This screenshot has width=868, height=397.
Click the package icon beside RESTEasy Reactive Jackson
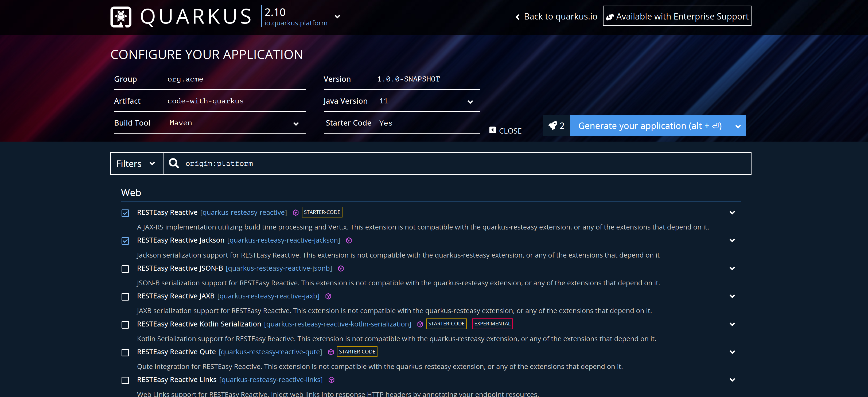point(349,240)
